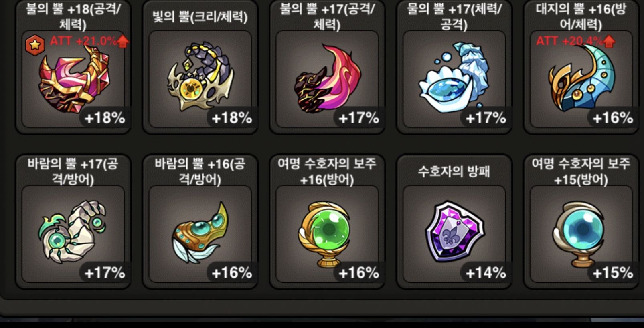
Task: Pick the pink flame fire horn +17%
Action: click(327, 79)
